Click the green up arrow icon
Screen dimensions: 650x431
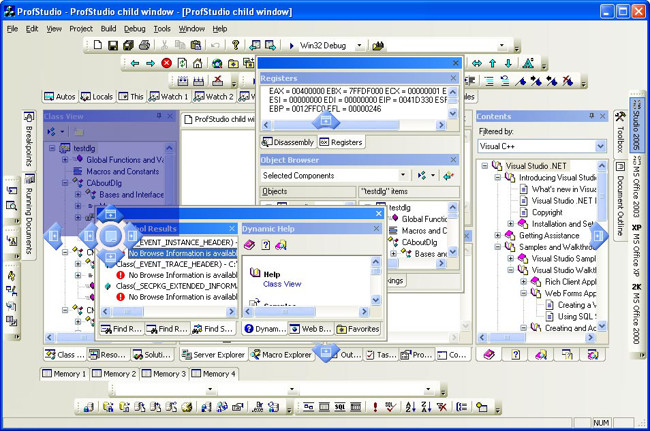(x=492, y=63)
